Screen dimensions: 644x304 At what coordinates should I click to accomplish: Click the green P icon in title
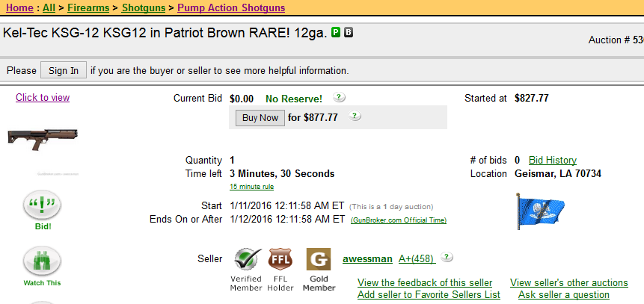336,33
